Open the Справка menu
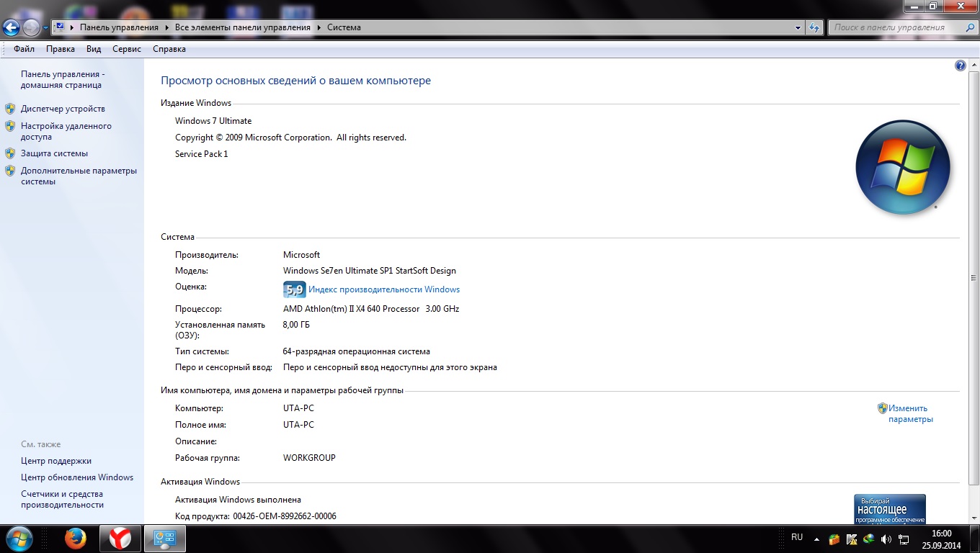The image size is (980, 553). click(169, 49)
